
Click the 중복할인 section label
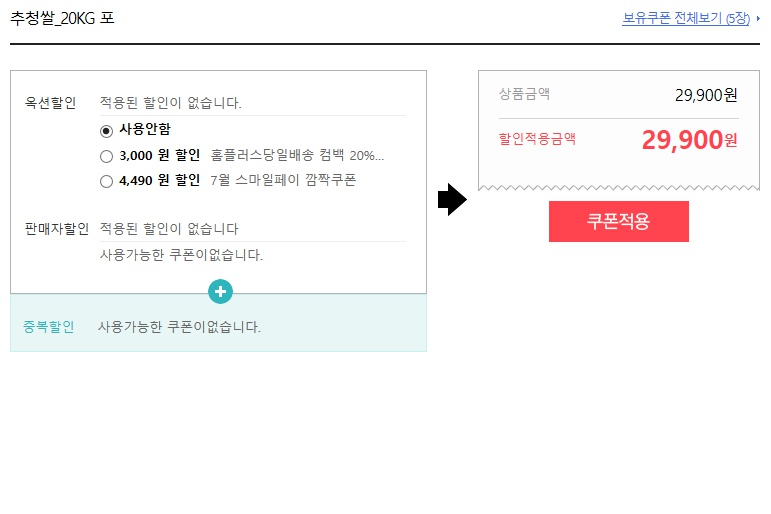coord(48,327)
